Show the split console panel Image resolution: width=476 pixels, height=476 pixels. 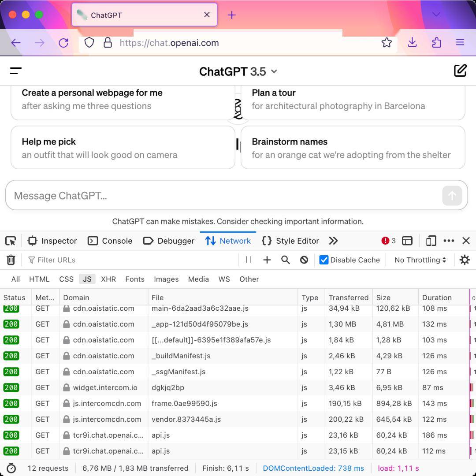[407, 241]
